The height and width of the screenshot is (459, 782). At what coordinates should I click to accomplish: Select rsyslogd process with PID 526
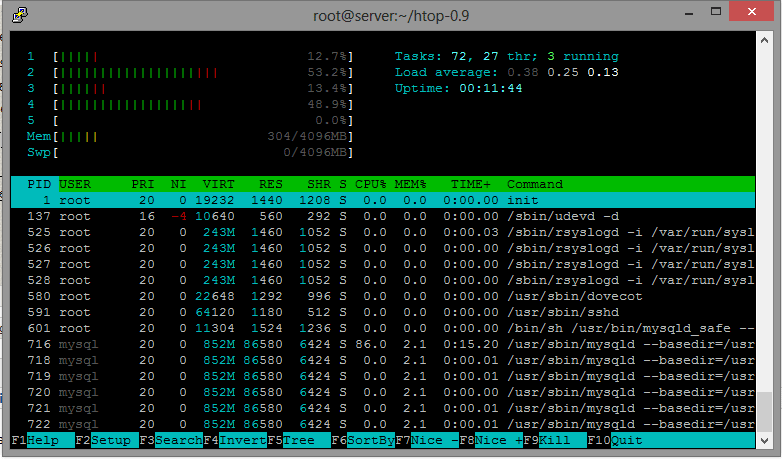pos(383,248)
